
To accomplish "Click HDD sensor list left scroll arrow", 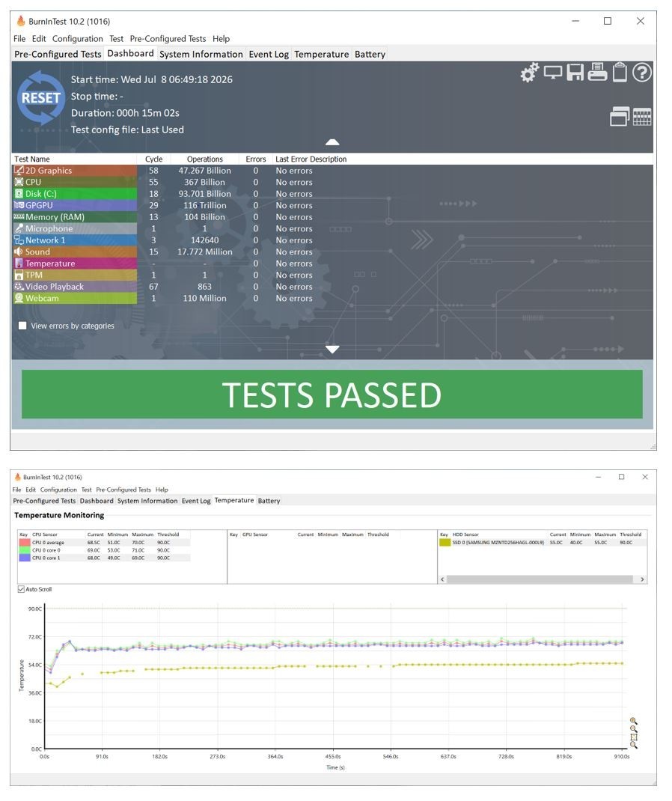I will click(x=442, y=579).
